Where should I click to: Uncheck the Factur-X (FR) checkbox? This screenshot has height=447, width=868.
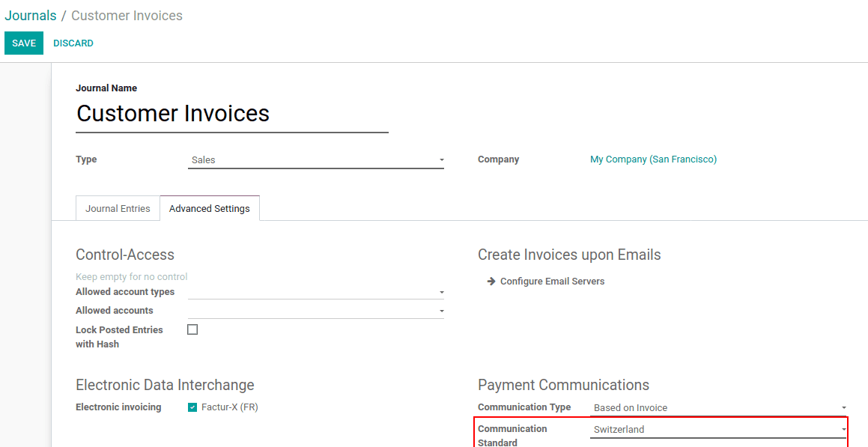(x=192, y=408)
